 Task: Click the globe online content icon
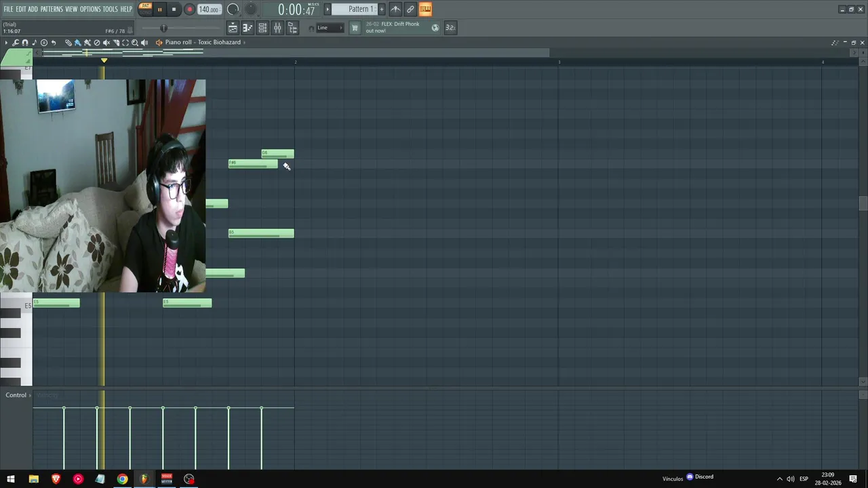[x=435, y=28]
